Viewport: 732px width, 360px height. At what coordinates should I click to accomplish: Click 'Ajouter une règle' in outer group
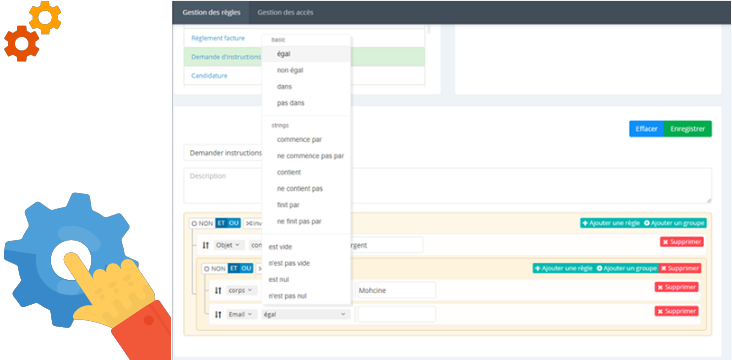611,223
